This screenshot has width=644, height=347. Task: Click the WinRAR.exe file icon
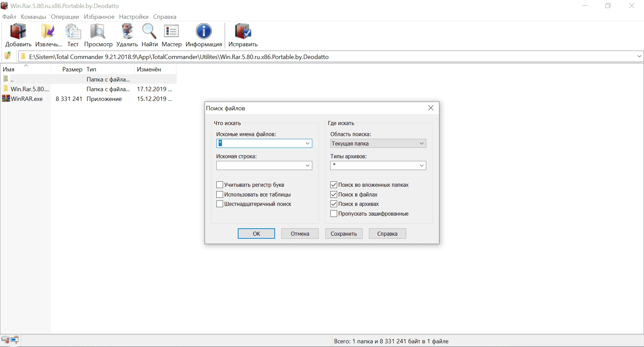[6, 99]
